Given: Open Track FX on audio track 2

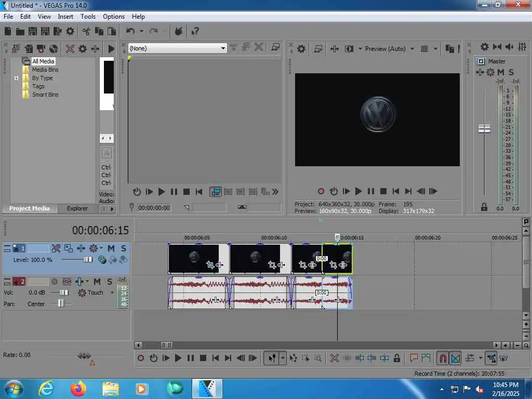Looking at the screenshot, I should pyautogui.click(x=79, y=282).
